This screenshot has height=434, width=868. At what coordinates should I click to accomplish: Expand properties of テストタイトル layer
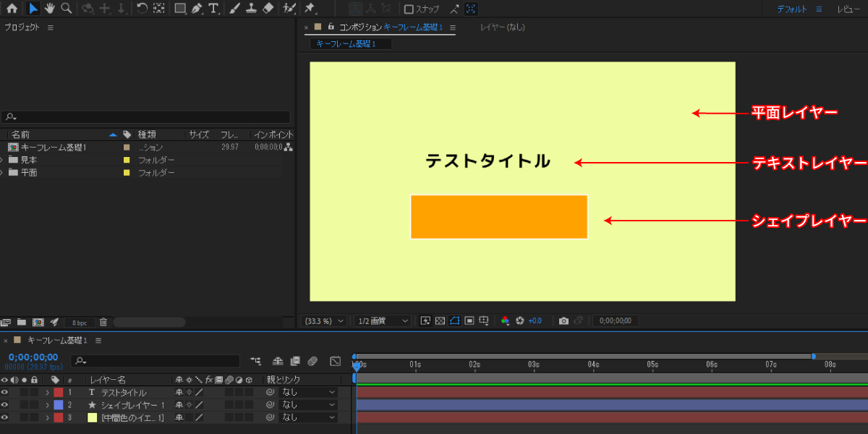[47, 392]
